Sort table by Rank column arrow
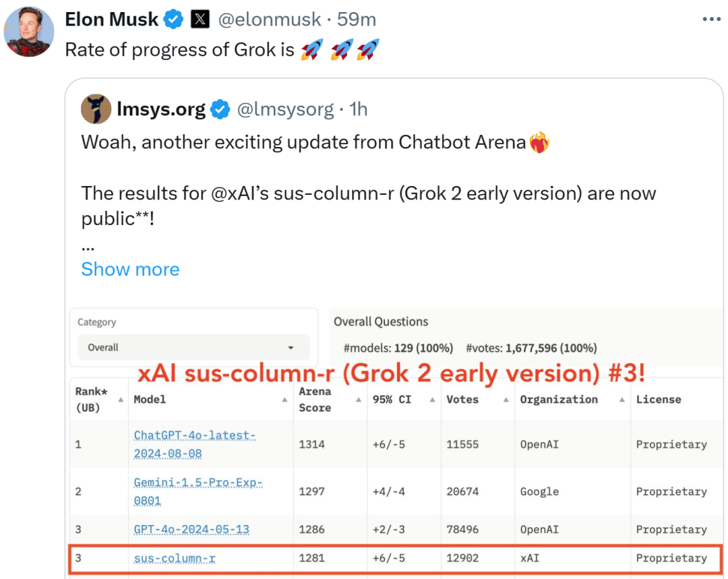The width and height of the screenshot is (728, 579). [121, 400]
